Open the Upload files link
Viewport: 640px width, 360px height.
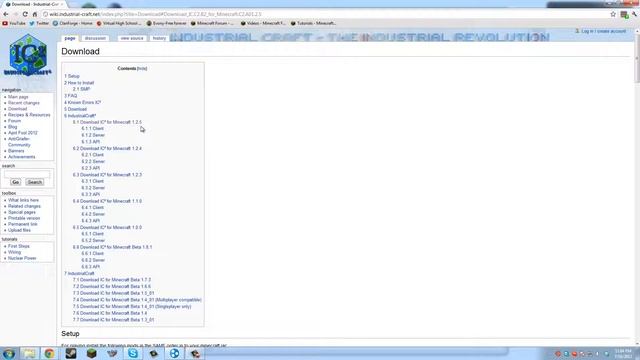pyautogui.click(x=19, y=230)
